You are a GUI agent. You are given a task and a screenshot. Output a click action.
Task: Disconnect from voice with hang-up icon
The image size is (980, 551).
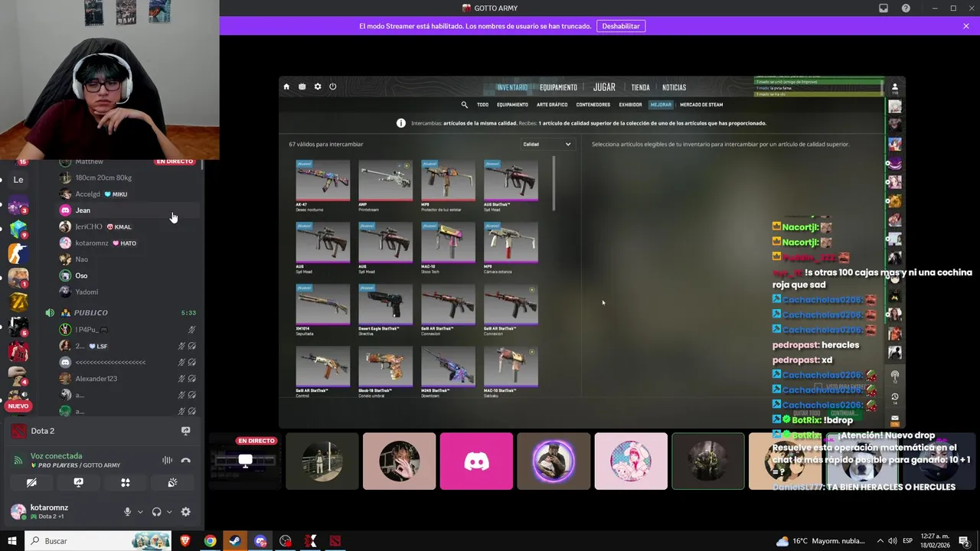coord(185,460)
